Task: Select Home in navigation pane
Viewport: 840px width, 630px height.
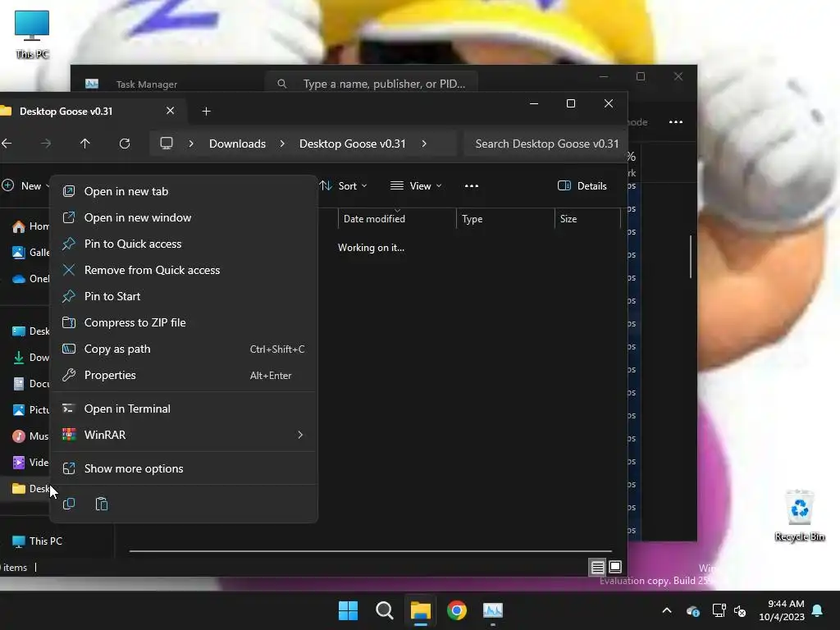Action: click(x=30, y=226)
